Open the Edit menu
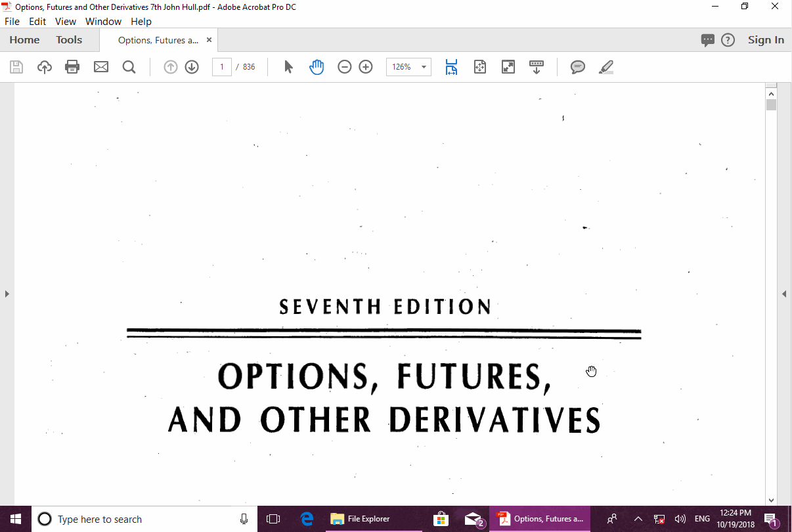Screen dimensions: 792x532 [x=37, y=22]
